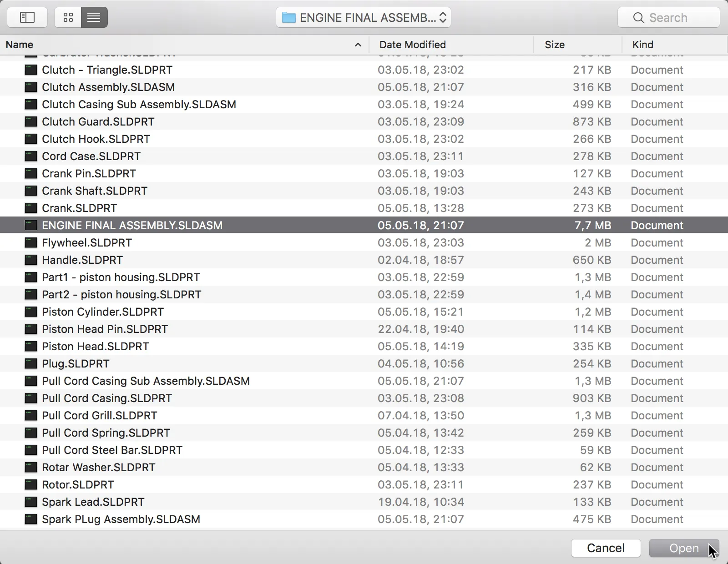Select Clutch Casing Sub Assembly.SLDASM icon

[30, 104]
